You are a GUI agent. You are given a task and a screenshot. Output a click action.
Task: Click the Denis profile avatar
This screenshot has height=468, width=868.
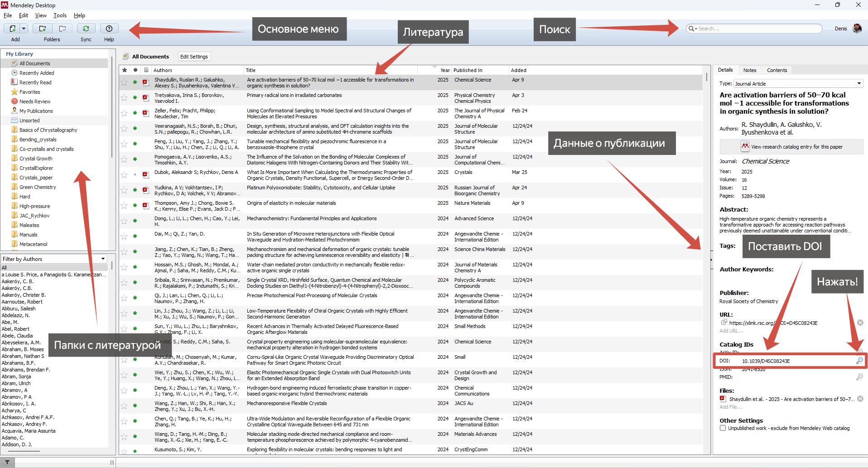coord(857,29)
